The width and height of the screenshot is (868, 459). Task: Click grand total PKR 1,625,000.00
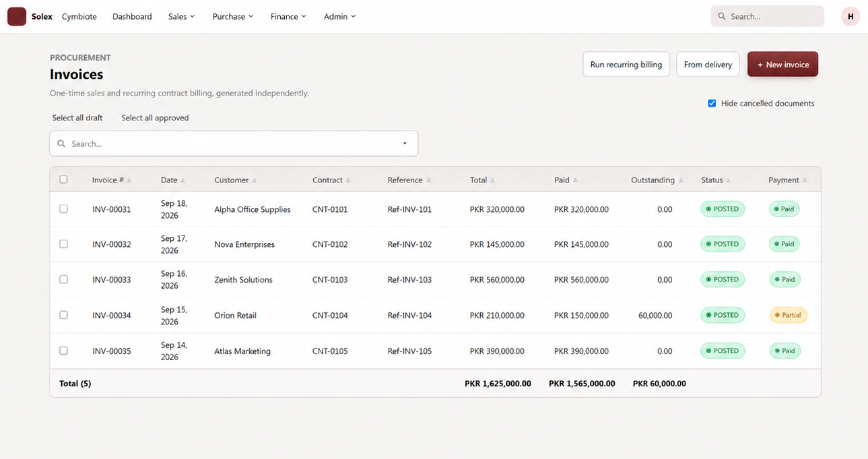498,384
